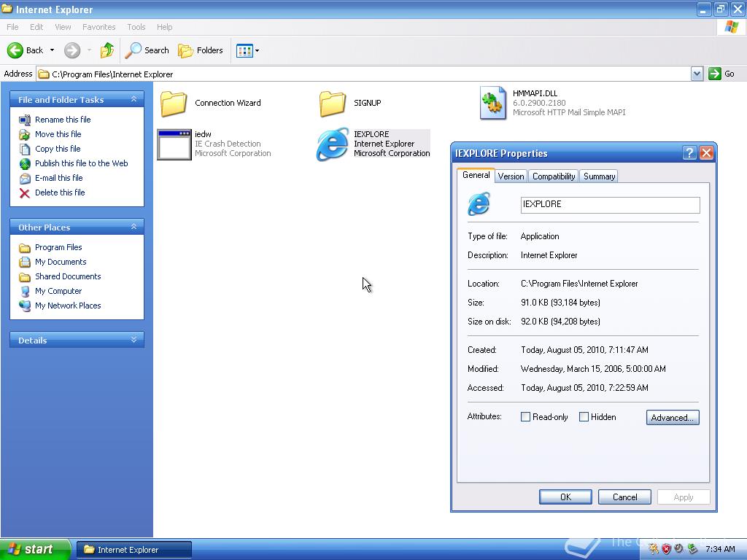The image size is (747, 560).
Task: Open Shared Documents from Other Places
Action: [x=68, y=276]
